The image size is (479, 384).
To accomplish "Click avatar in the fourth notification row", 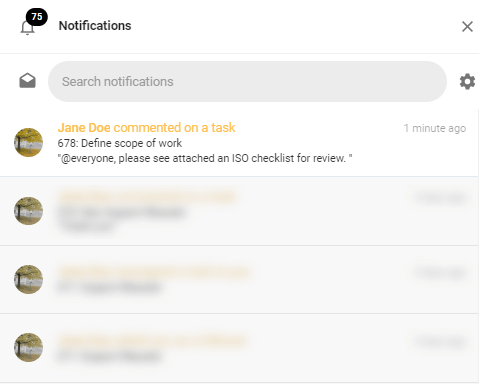I will click(x=28, y=347).
